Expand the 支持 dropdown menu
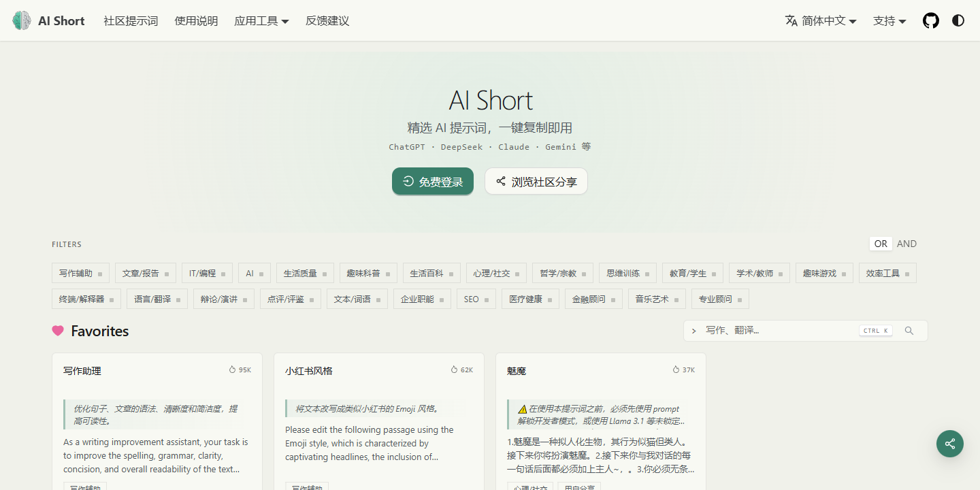 (889, 20)
